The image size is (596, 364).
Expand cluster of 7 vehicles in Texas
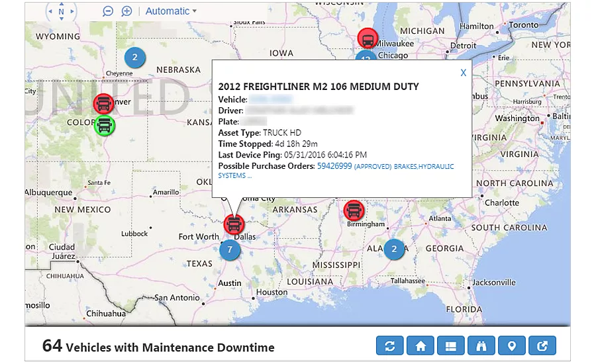tap(230, 250)
